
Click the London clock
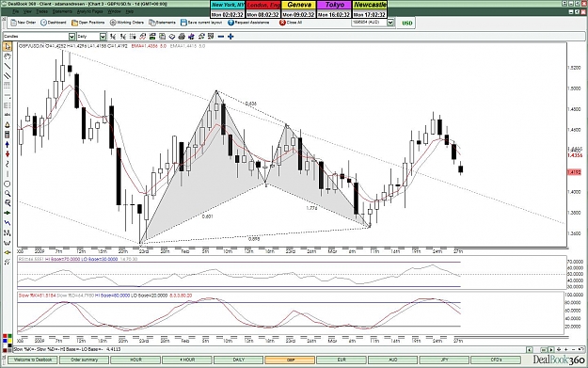262,9
